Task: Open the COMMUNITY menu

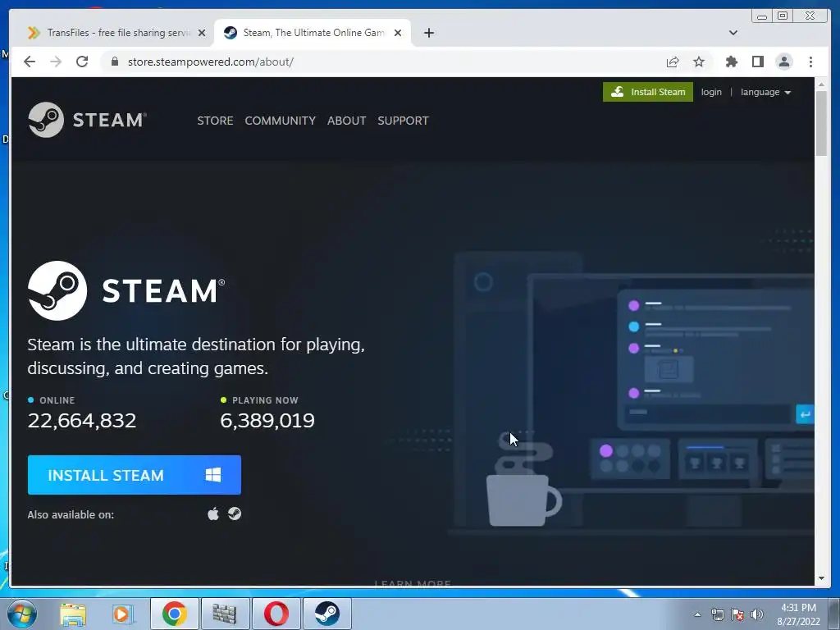Action: [281, 121]
